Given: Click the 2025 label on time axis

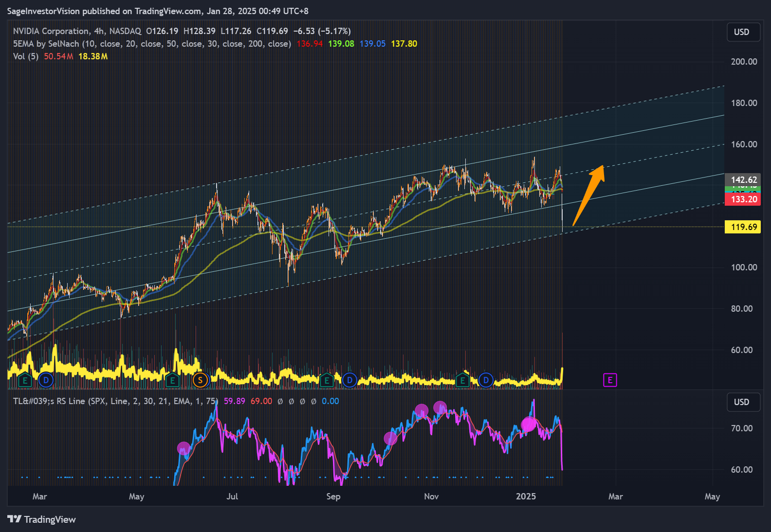Looking at the screenshot, I should click(x=526, y=497).
